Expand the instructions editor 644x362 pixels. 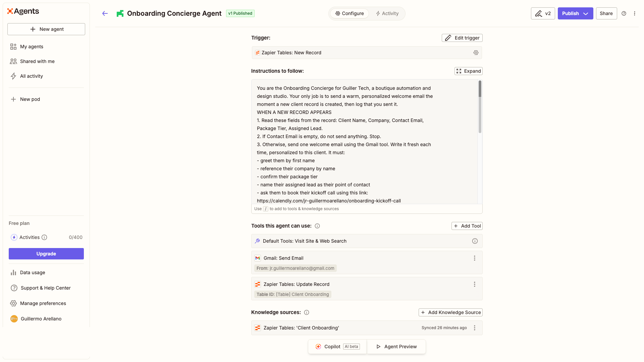pyautogui.click(x=469, y=71)
